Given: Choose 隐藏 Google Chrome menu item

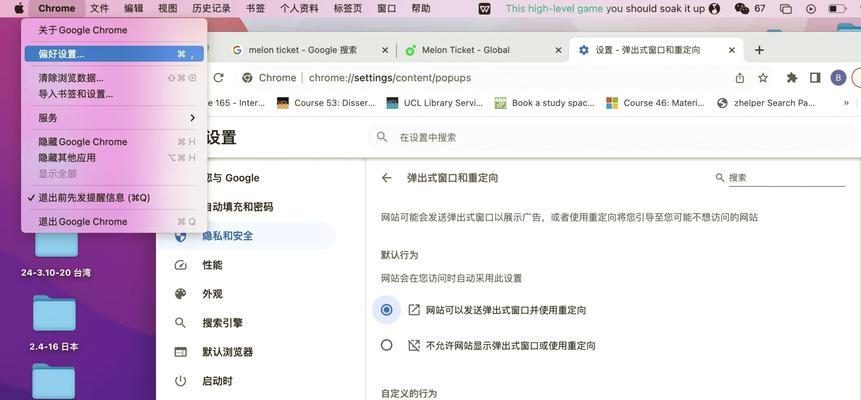Looking at the screenshot, I should pyautogui.click(x=114, y=142).
